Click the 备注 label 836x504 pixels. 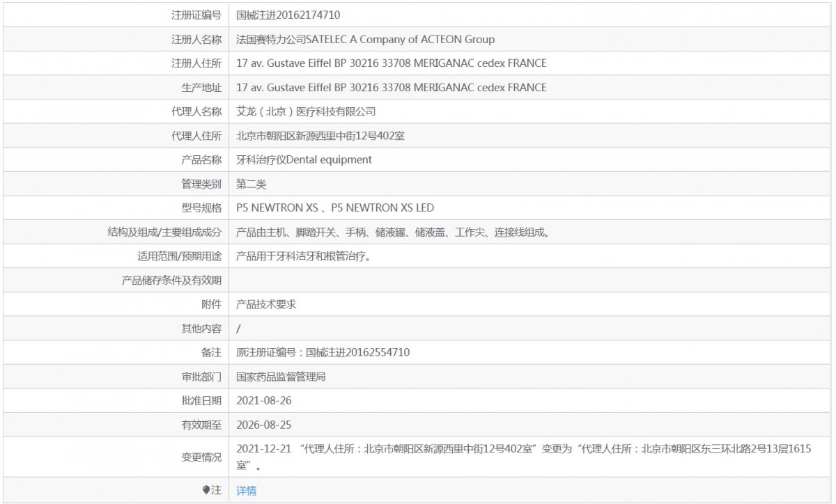pos(211,352)
